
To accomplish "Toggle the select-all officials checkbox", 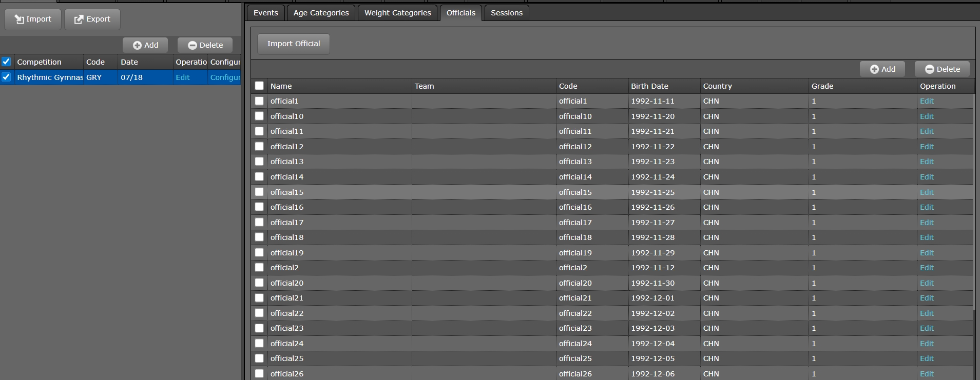I will [x=259, y=86].
